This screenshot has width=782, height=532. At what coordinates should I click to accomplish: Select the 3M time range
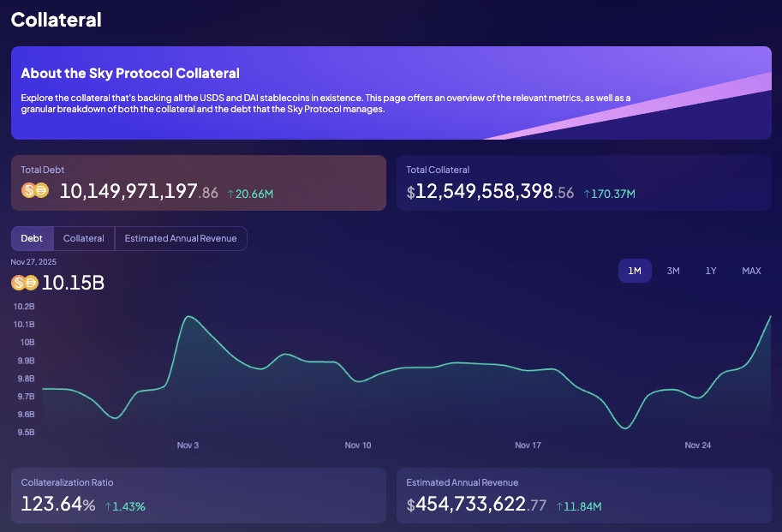point(673,271)
